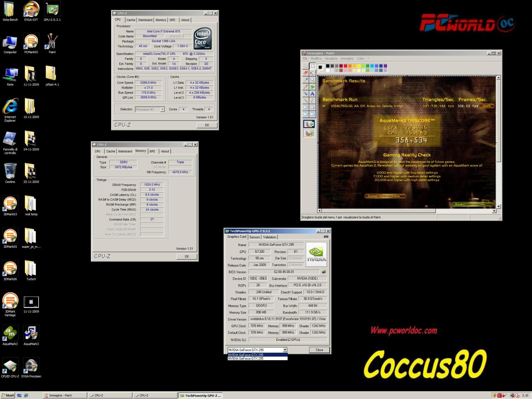Open the GPU selection dropdown in GPU-Z
This screenshot has height=399, width=532.
point(285,350)
